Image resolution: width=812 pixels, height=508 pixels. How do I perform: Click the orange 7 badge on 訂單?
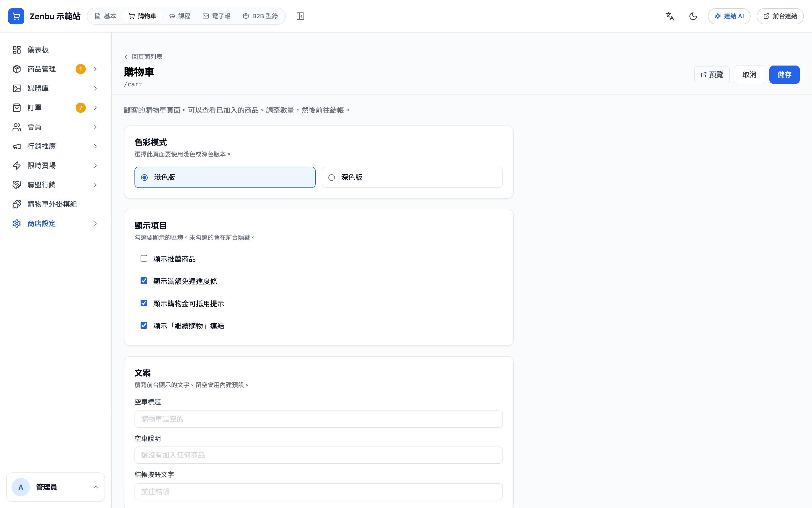(80, 107)
